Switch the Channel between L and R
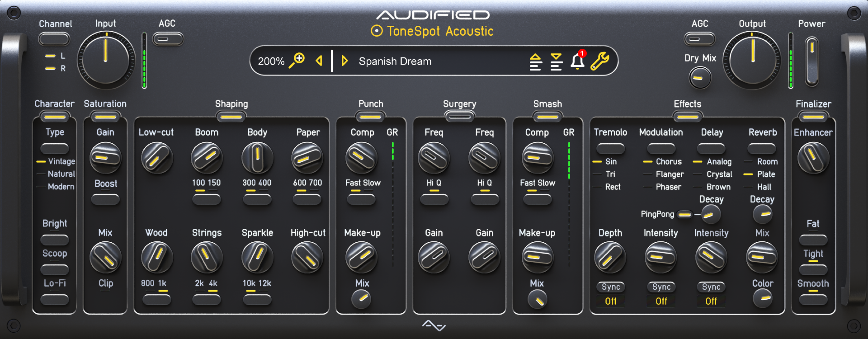This screenshot has width=868, height=339. point(54,39)
